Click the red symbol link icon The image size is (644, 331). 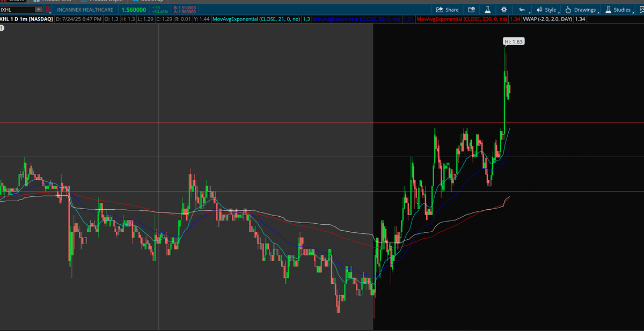click(x=48, y=10)
